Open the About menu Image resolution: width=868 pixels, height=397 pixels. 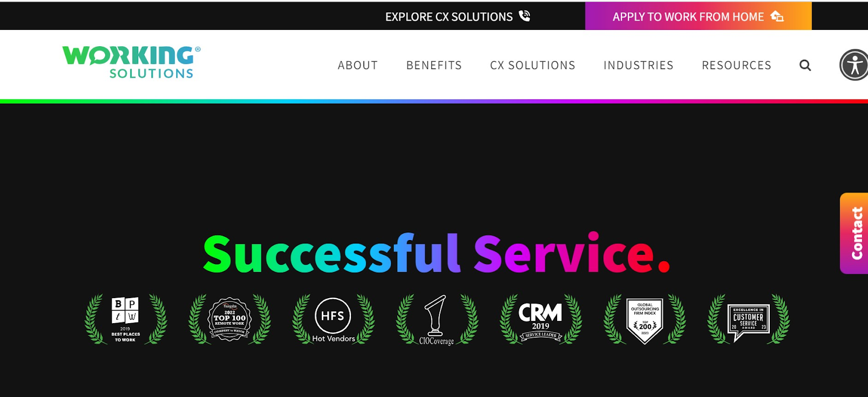(358, 65)
